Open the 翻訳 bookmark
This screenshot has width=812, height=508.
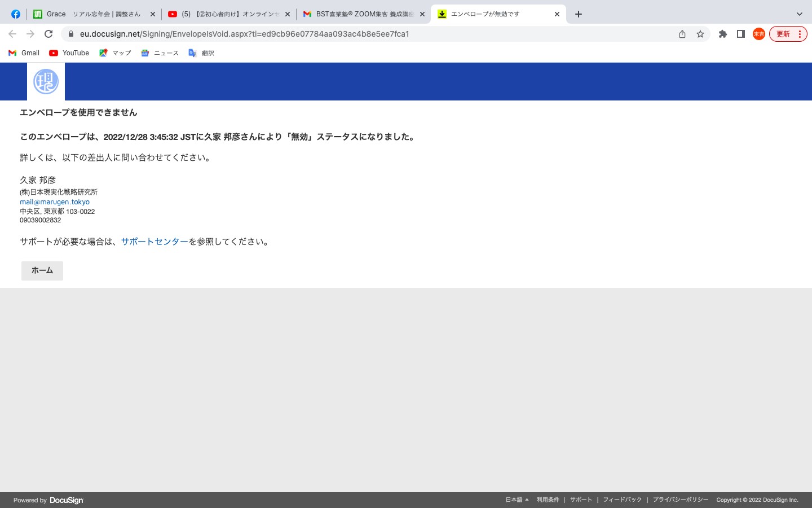(201, 53)
